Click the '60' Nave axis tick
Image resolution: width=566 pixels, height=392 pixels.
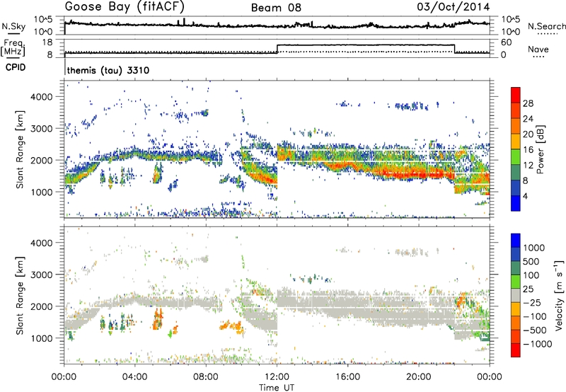[507, 42]
